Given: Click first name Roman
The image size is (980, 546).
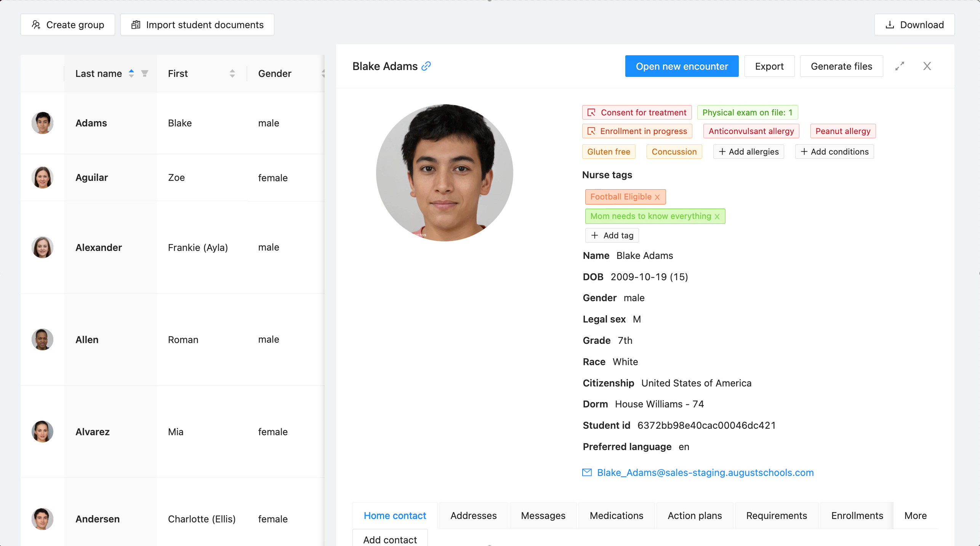Looking at the screenshot, I should click(x=183, y=340).
